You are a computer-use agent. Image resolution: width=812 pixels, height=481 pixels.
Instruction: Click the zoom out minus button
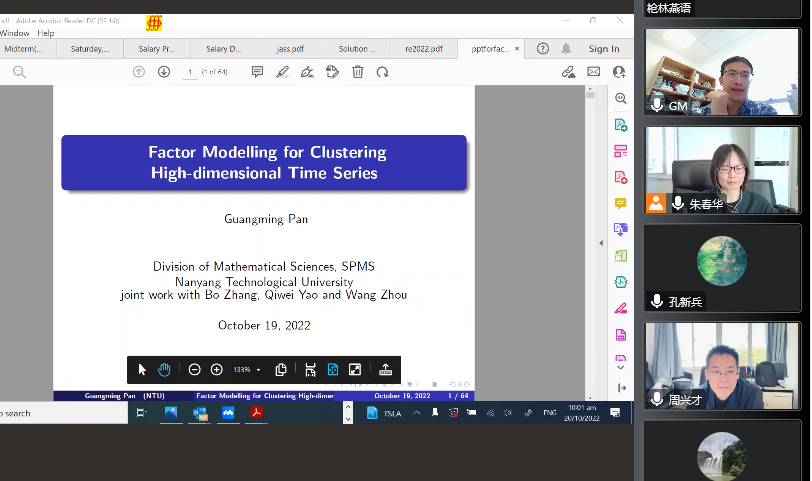point(194,369)
